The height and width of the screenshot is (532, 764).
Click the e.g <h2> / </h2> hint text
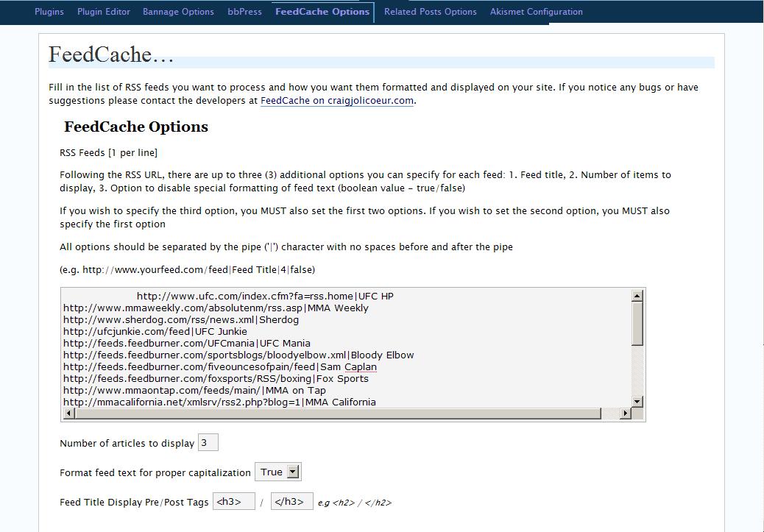[354, 503]
